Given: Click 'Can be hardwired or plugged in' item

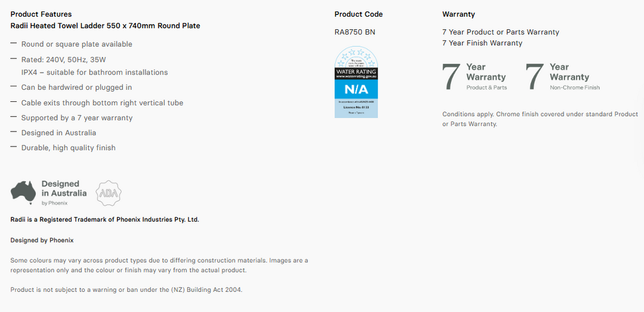Looking at the screenshot, I should tap(76, 88).
